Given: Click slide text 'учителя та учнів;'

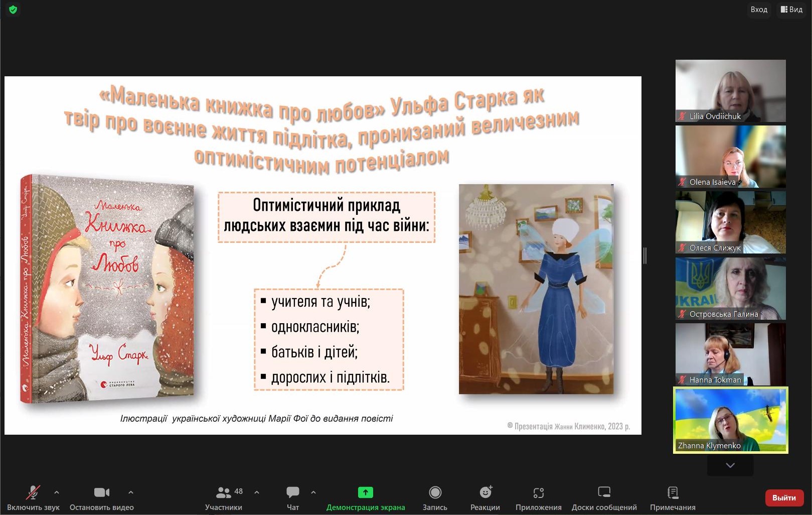Looking at the screenshot, I should tap(321, 302).
